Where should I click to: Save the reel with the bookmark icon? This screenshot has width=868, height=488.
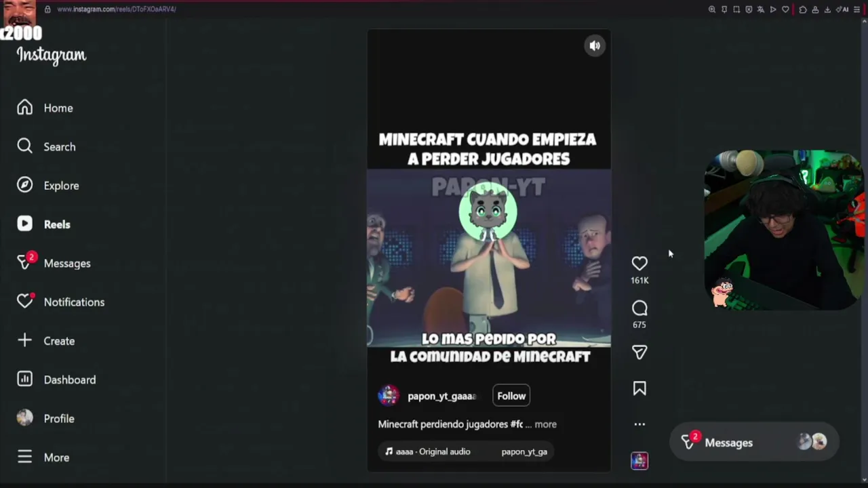(639, 388)
